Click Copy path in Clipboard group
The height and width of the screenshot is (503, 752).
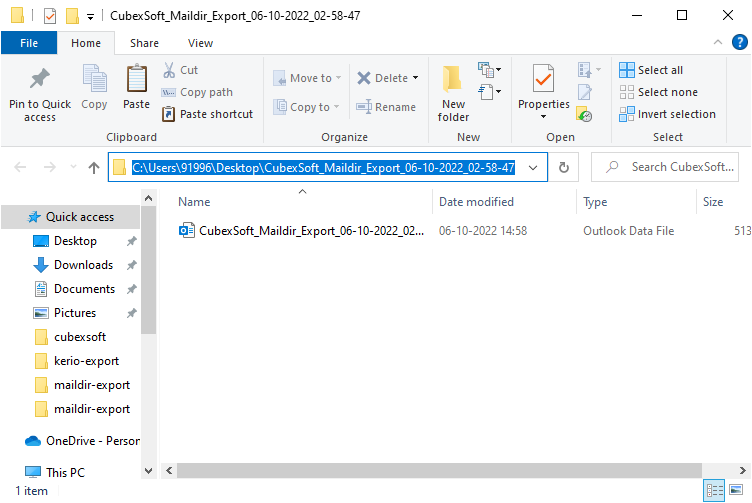[x=197, y=92]
